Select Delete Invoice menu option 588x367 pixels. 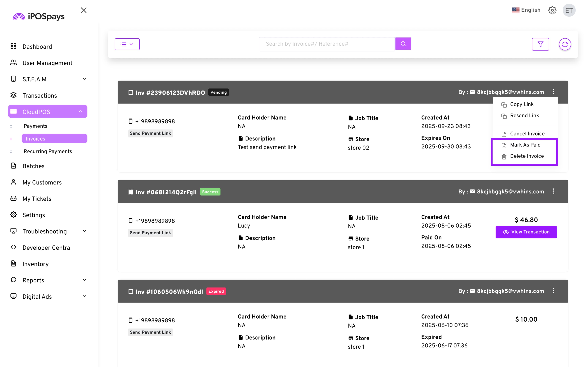[x=527, y=156]
